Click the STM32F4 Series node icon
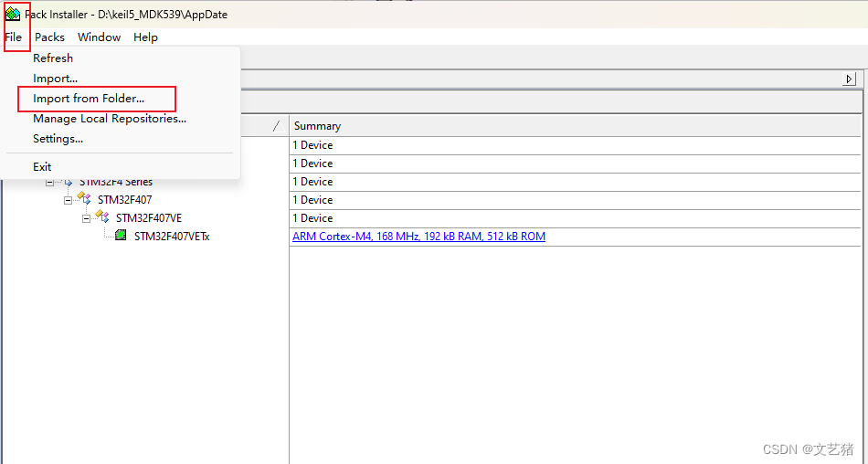Image resolution: width=868 pixels, height=464 pixels. coord(69,182)
